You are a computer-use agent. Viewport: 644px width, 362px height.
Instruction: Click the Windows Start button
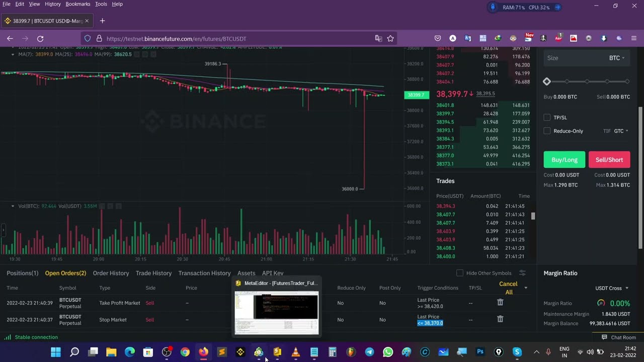[x=56, y=352]
